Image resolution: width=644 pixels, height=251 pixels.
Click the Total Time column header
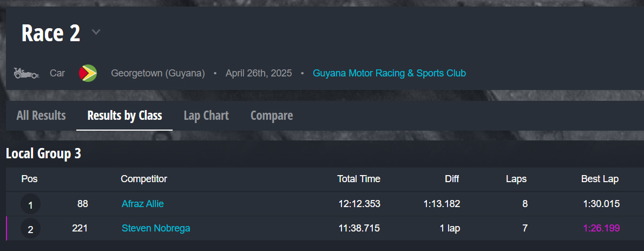[358, 179]
